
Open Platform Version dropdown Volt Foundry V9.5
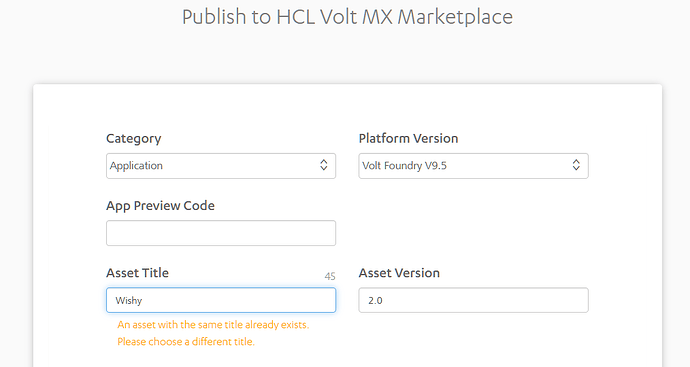pos(473,166)
